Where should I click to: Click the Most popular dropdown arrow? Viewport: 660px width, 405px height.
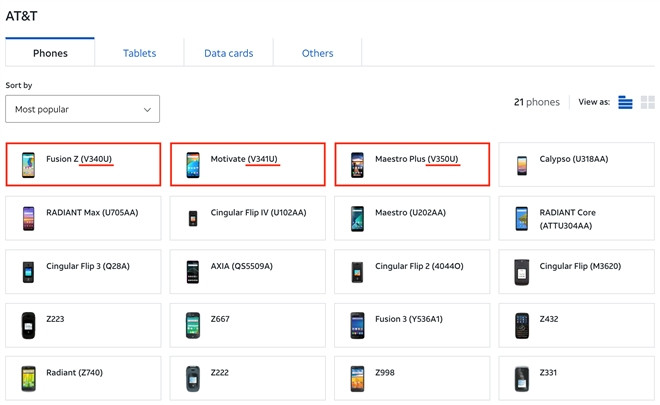point(147,109)
